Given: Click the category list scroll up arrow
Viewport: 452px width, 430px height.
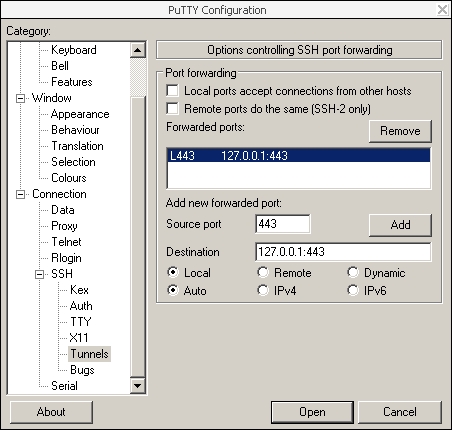Looking at the screenshot, I should (x=137, y=50).
